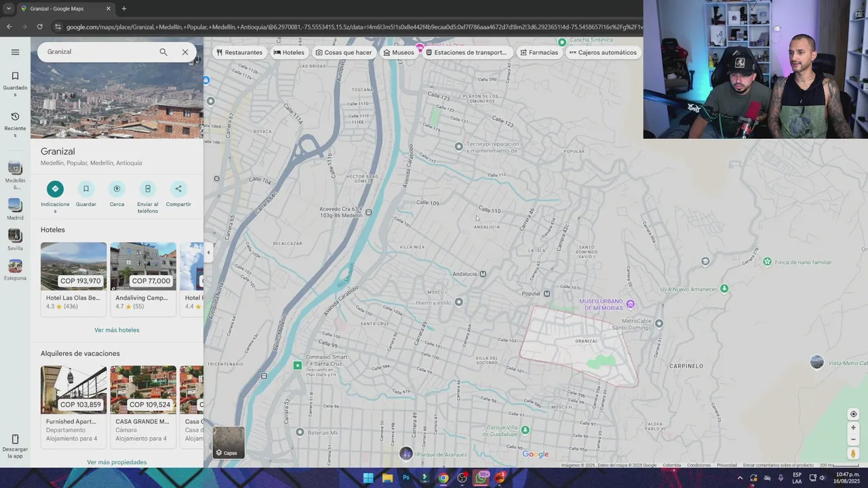Click Enviar comentarios sobre el producto
Viewport: 868px width, 488px height.
pyautogui.click(x=778, y=465)
